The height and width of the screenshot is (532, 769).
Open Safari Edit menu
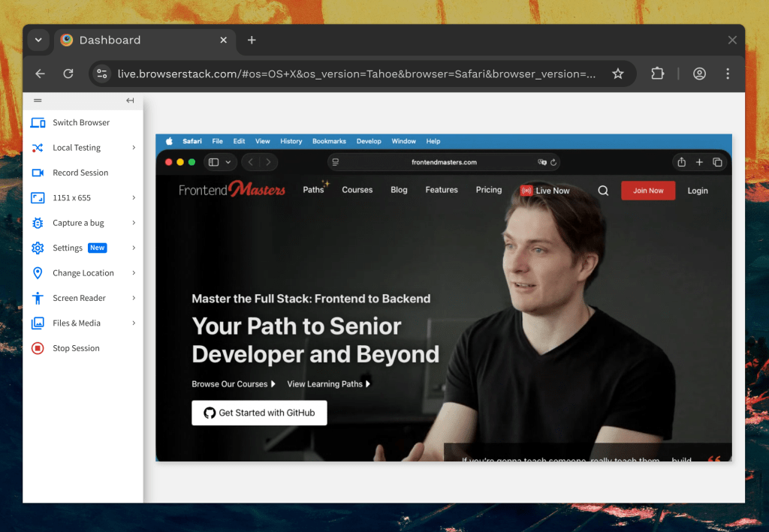[239, 141]
